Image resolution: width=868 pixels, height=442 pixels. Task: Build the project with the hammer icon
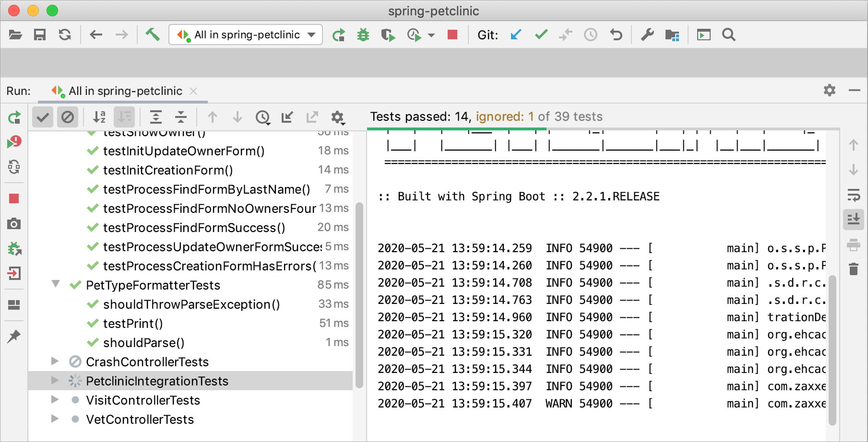[x=153, y=35]
